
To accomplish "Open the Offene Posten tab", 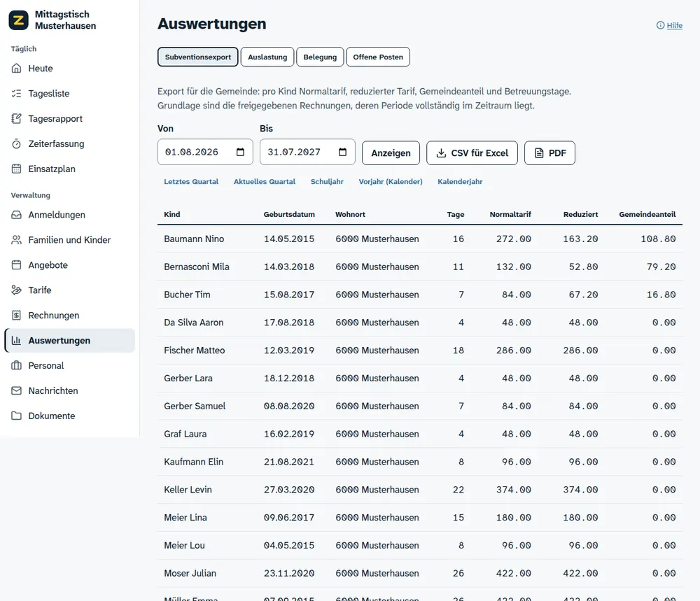I will click(x=378, y=57).
